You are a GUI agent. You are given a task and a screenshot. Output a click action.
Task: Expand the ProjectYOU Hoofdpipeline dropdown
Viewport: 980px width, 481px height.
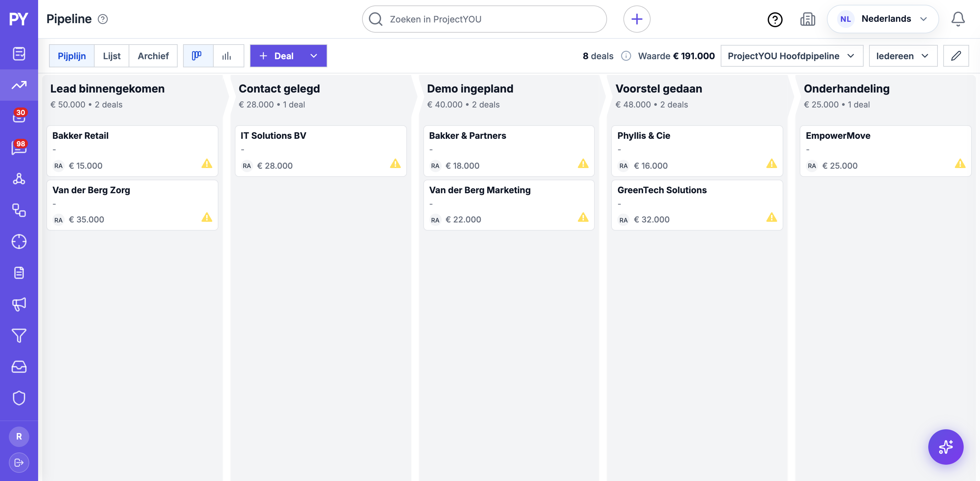[x=791, y=56]
